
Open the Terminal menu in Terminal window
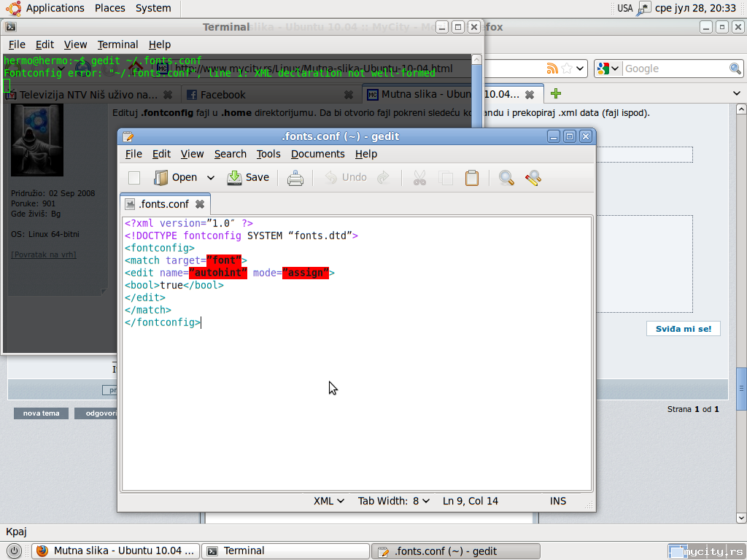pyautogui.click(x=117, y=44)
